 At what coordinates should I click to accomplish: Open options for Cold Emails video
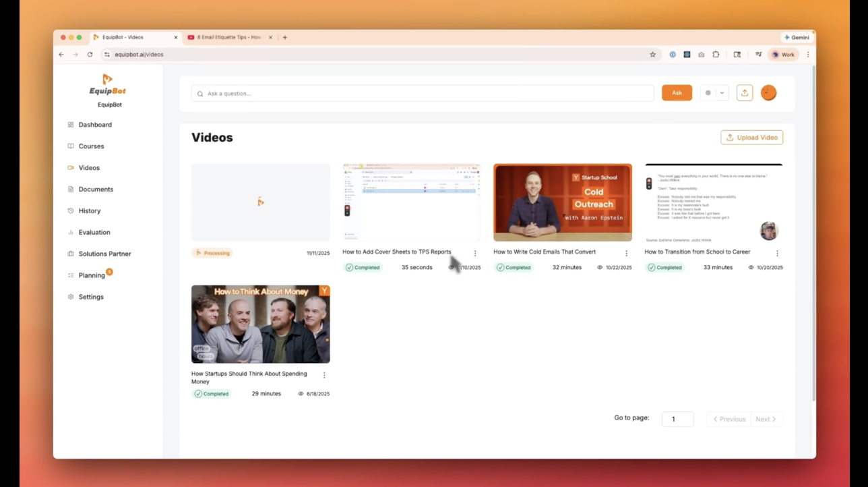626,254
